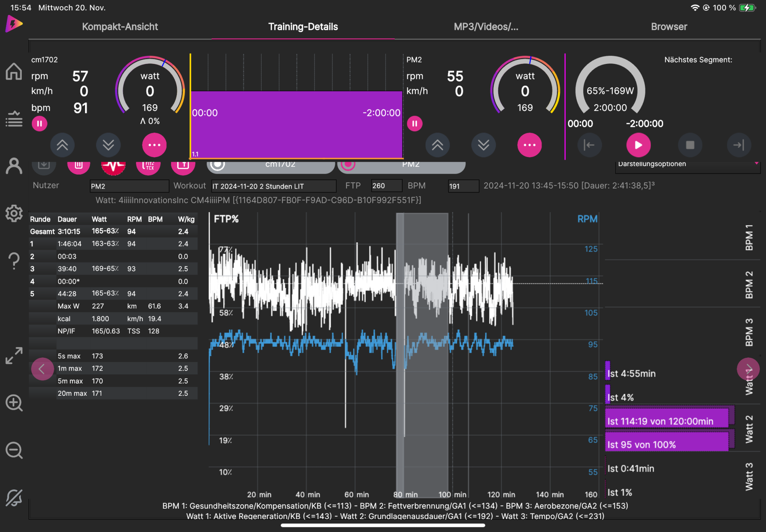Viewport: 766px width, 532px height.
Task: Click 20m max value 171
Action: (97, 393)
